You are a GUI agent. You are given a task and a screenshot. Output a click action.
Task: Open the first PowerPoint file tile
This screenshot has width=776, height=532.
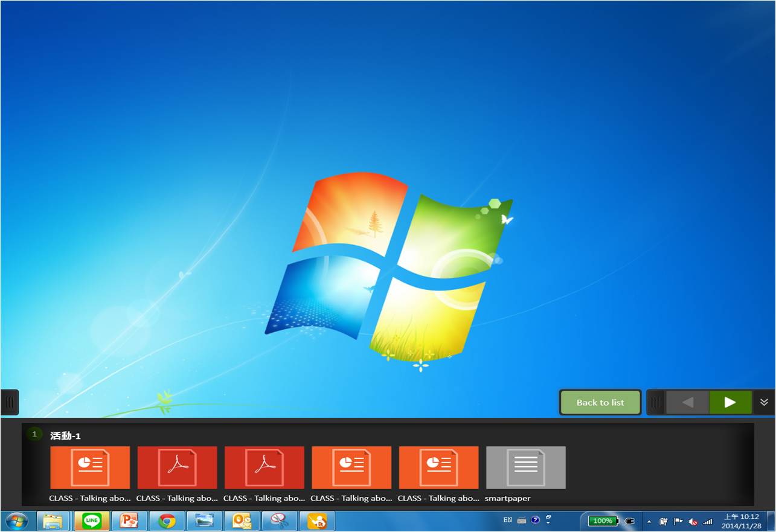(90, 467)
